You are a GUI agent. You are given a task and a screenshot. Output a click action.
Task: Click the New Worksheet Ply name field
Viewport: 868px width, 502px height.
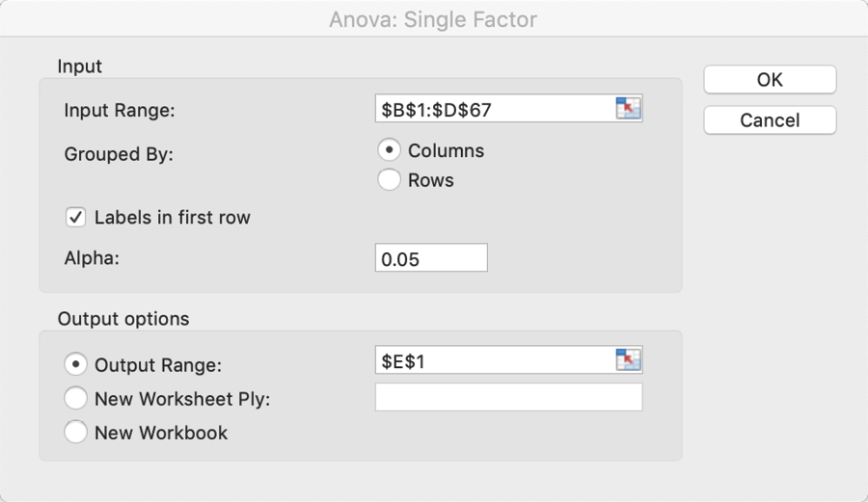pos(508,397)
